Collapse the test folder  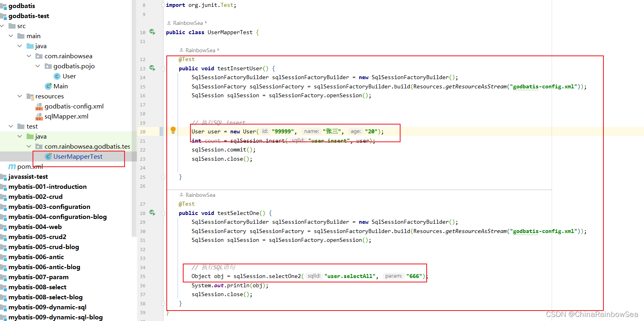(x=11, y=126)
